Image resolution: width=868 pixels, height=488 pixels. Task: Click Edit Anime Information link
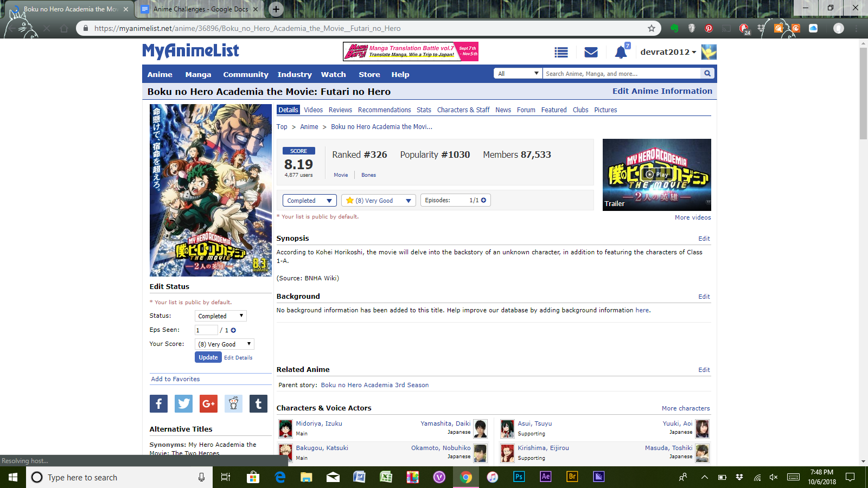coord(662,91)
